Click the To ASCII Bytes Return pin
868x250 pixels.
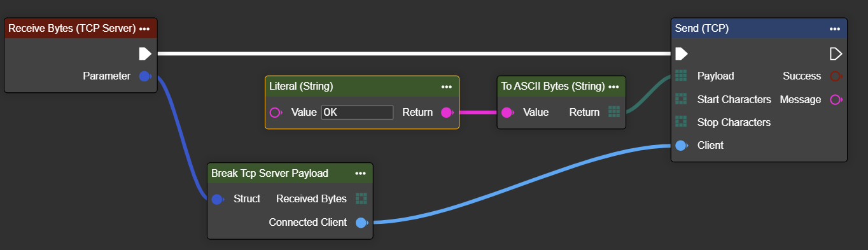[x=614, y=112]
